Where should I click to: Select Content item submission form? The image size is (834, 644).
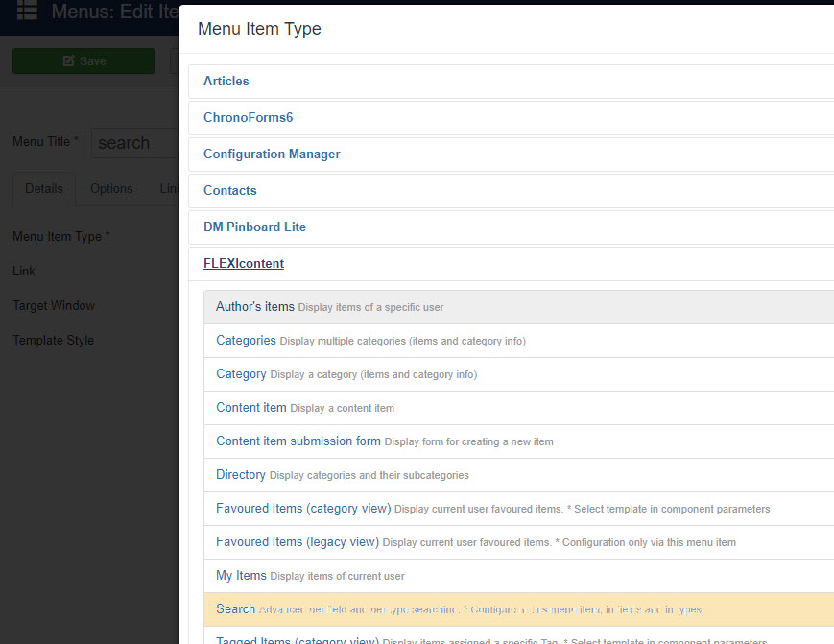click(298, 441)
